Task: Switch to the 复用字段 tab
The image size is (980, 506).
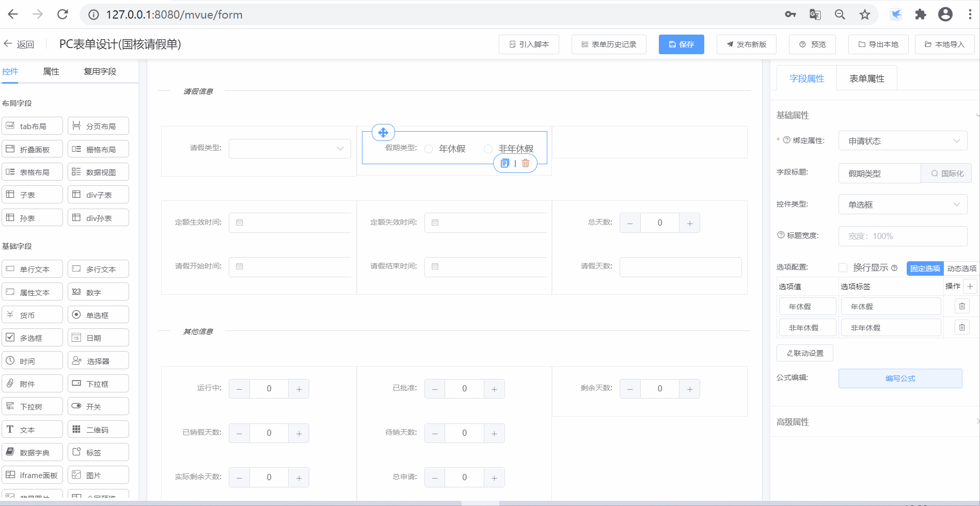Action: 100,71
